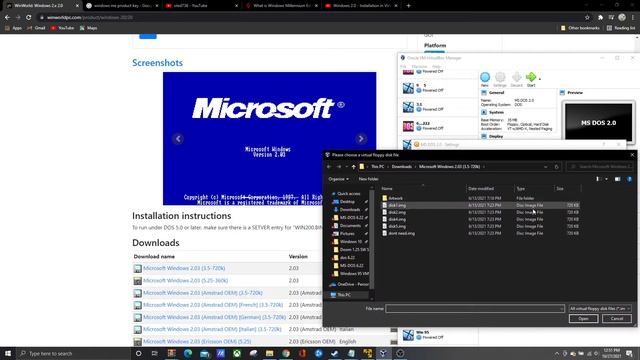Open the Help menu in VirtualBox Manager
The image size is (640, 360).
click(436, 66)
